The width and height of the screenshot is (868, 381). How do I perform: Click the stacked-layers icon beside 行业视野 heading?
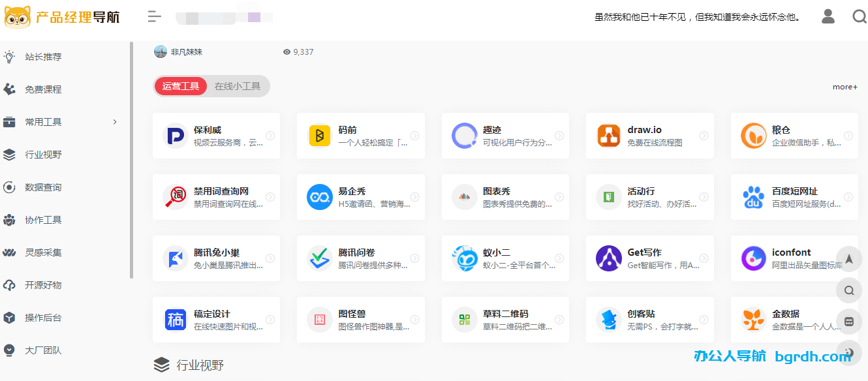163,365
